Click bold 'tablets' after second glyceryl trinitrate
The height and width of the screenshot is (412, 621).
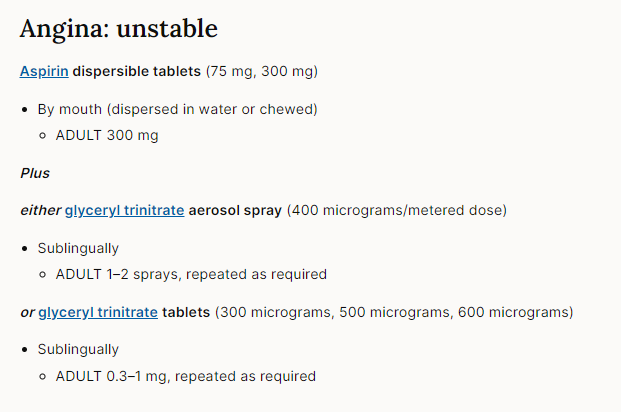tap(186, 312)
